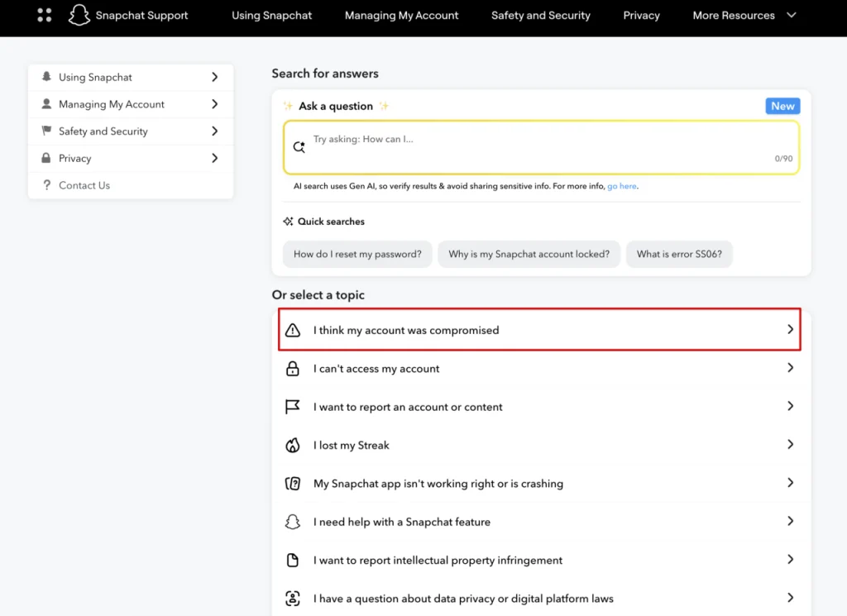Viewport: 847px width, 616px height.
Task: Click the document icon for intellectual property
Action: click(292, 560)
